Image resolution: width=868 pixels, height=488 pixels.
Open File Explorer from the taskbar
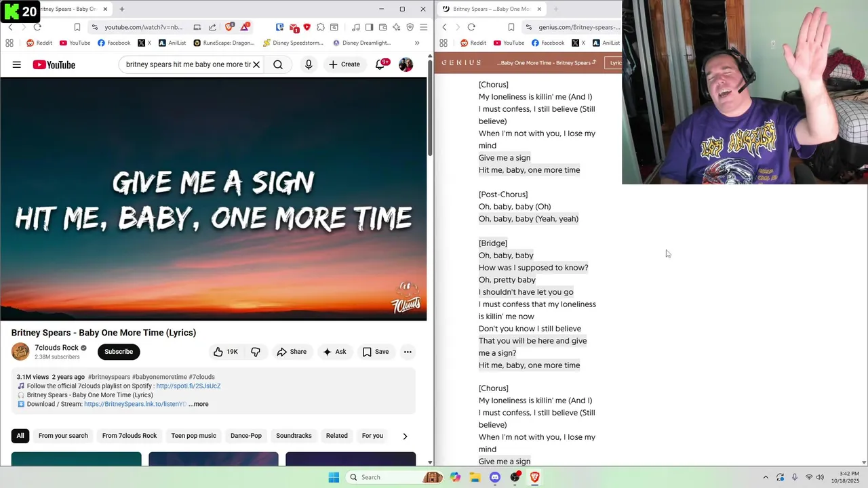point(475,477)
